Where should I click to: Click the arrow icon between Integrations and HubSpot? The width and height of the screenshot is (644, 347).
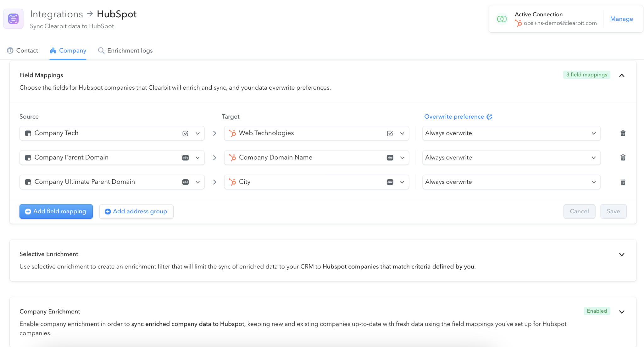point(90,14)
